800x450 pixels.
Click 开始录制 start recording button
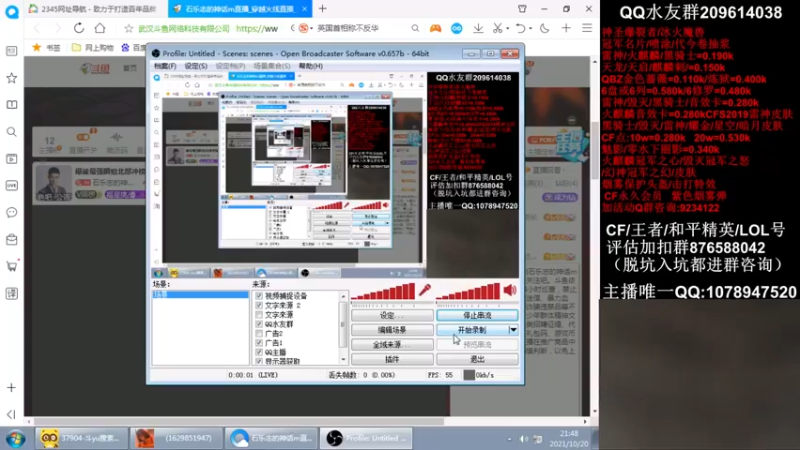tap(472, 330)
